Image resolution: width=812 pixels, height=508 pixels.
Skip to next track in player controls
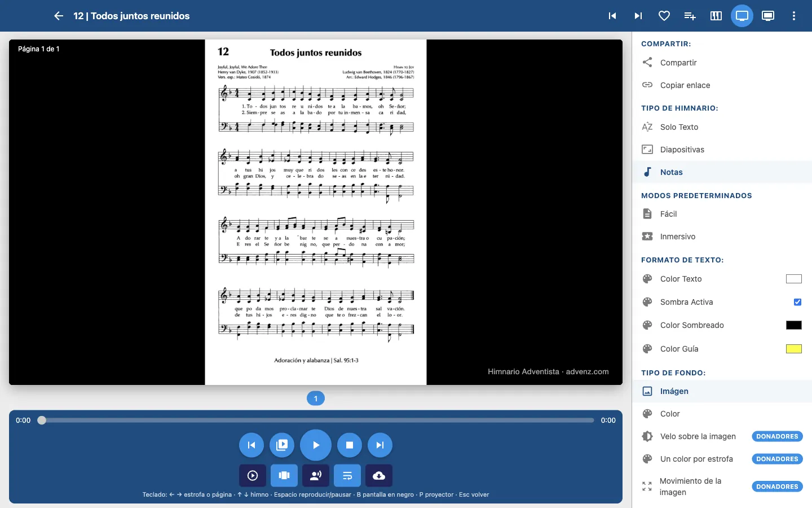pos(380,445)
